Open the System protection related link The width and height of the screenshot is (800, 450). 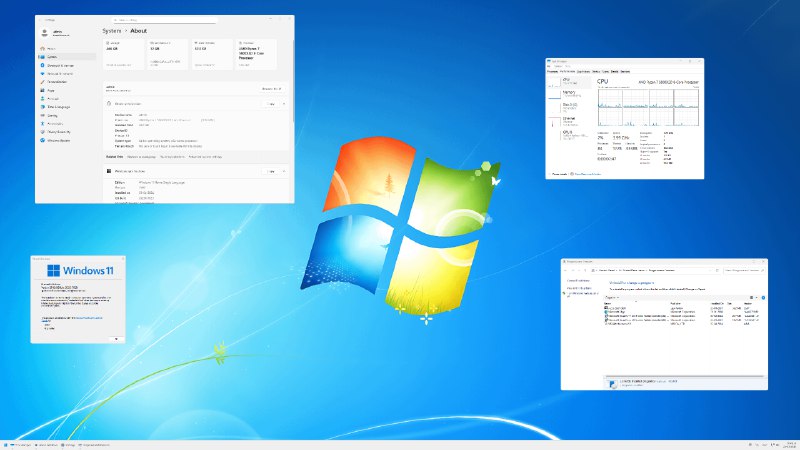pos(172,157)
